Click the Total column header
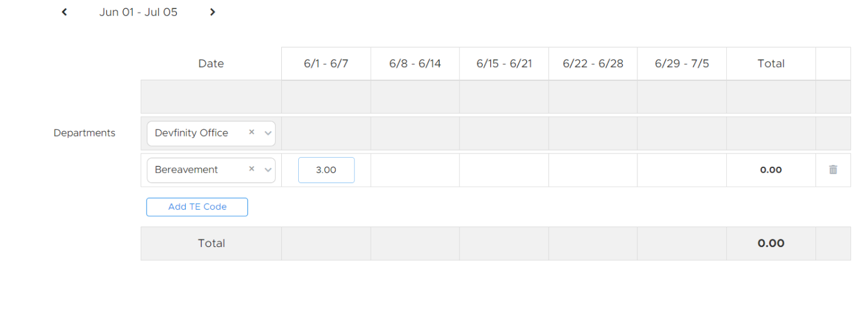 (x=771, y=63)
